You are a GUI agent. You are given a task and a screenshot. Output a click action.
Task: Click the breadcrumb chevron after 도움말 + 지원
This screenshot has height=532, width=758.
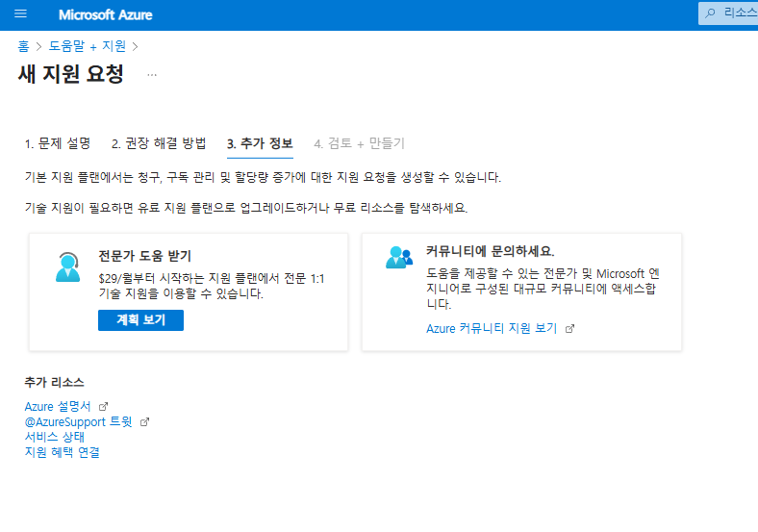tap(135, 46)
